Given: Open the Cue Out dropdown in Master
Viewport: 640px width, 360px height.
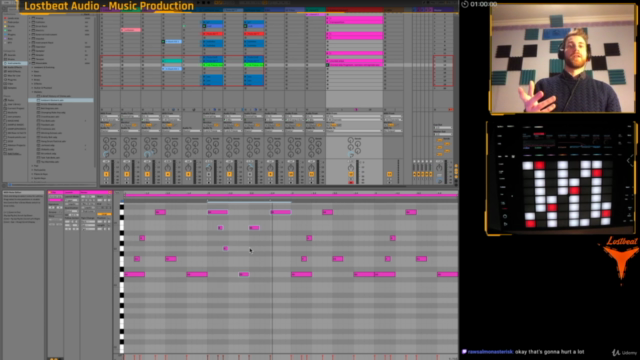Looking at the screenshot, I should click(443, 127).
